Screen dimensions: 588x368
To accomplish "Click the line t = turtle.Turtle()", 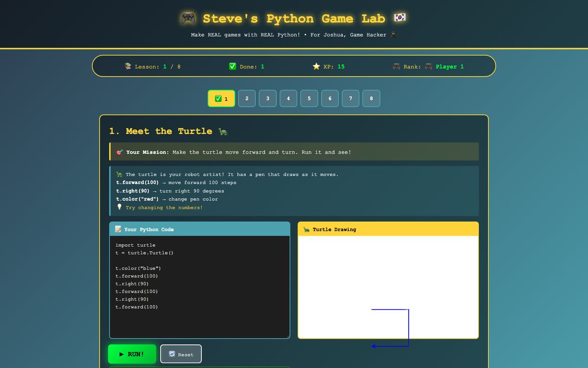I will coord(145,253).
